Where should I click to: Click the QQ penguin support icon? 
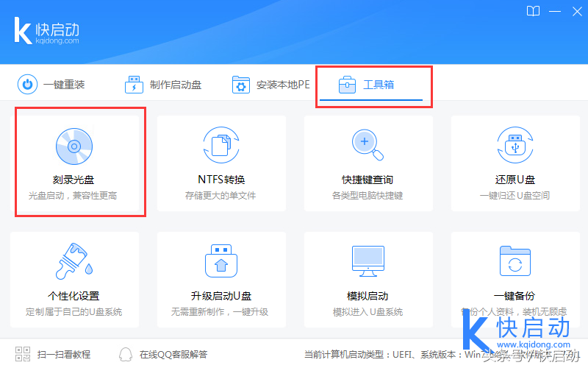(126, 354)
